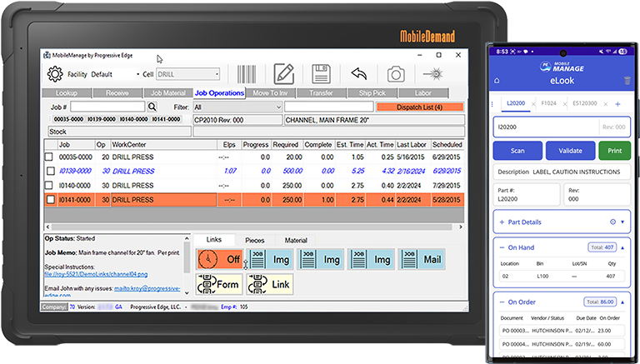Screen dimensions: 640x364
Task: Click the edit pencil toolbar icon
Action: [284, 74]
